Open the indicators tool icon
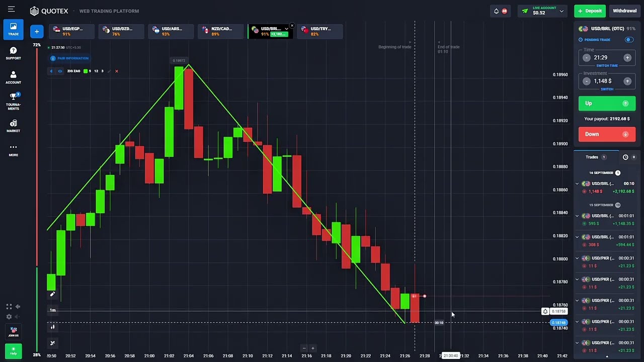The width and height of the screenshot is (644, 362). pos(52,343)
